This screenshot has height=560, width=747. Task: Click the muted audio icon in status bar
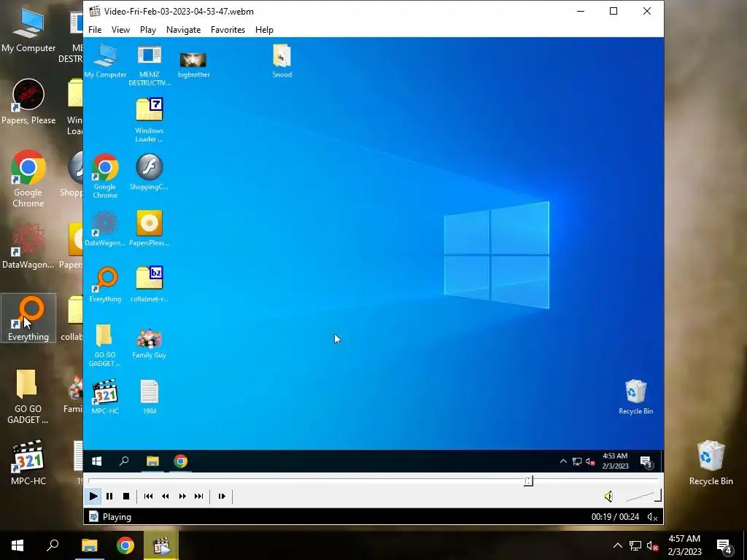652,517
